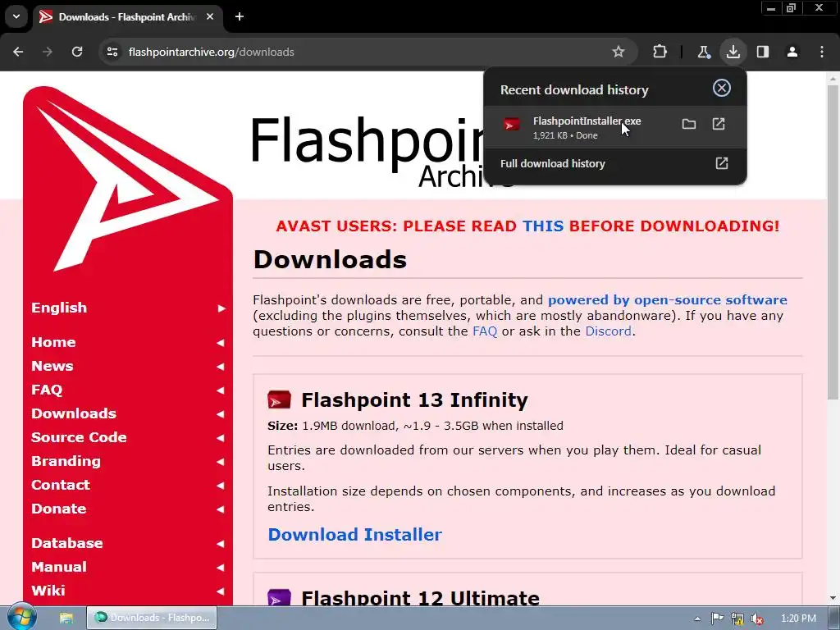Open the Source Code page
840x630 pixels.
tap(79, 437)
